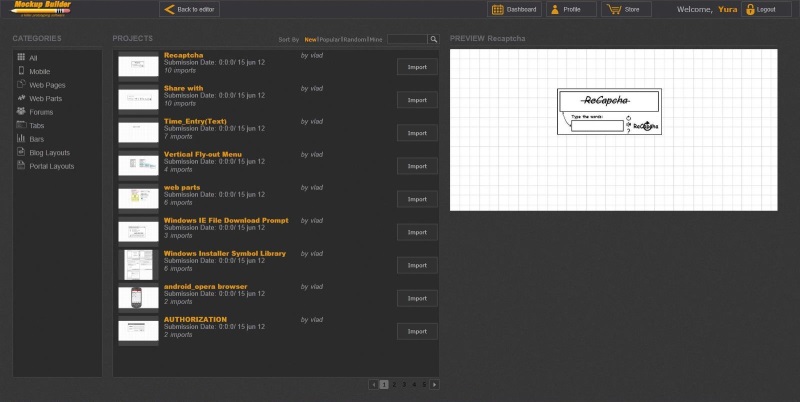Viewport: 800px width, 402px height.
Task: Select the All category
Action: point(33,58)
